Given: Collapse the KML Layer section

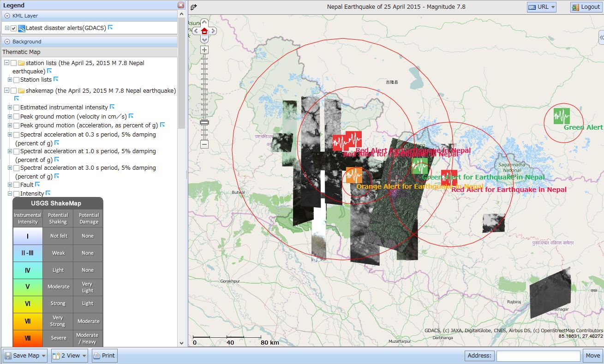Looking at the screenshot, I should pos(7,16).
